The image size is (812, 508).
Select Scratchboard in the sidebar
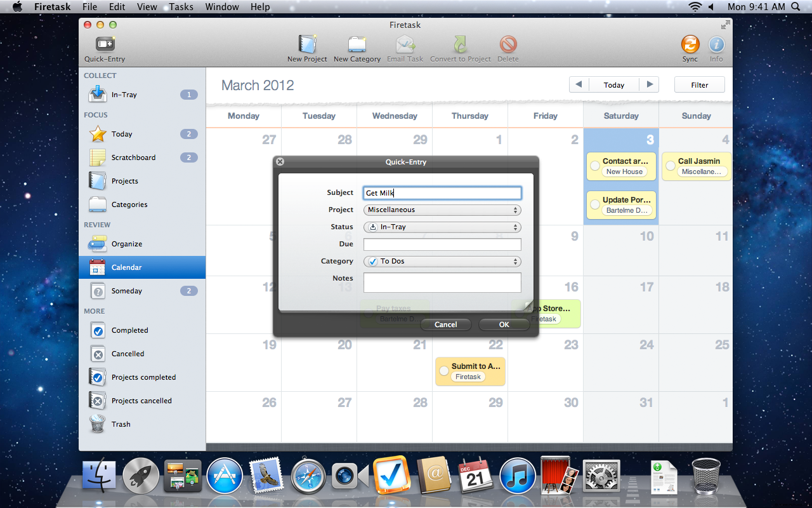click(x=133, y=157)
